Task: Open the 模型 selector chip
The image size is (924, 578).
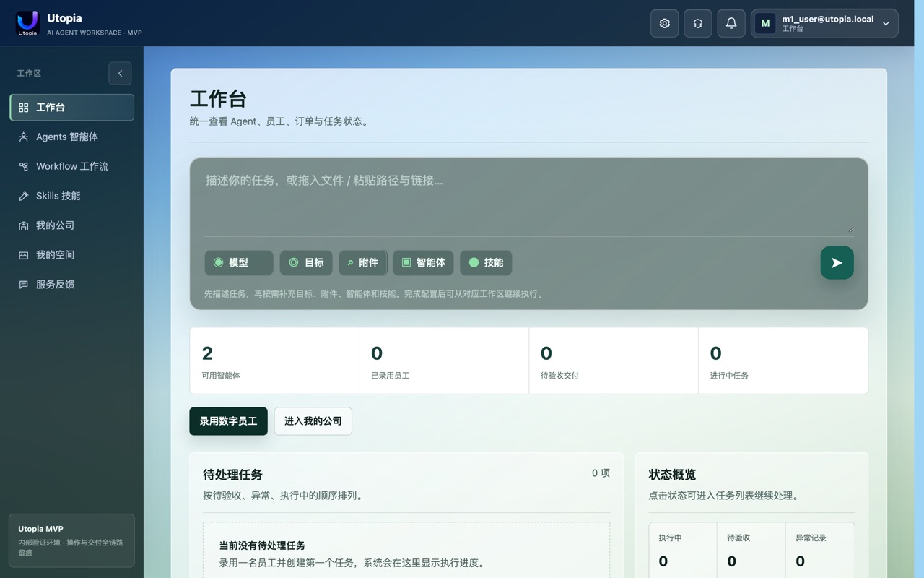Action: pyautogui.click(x=239, y=263)
